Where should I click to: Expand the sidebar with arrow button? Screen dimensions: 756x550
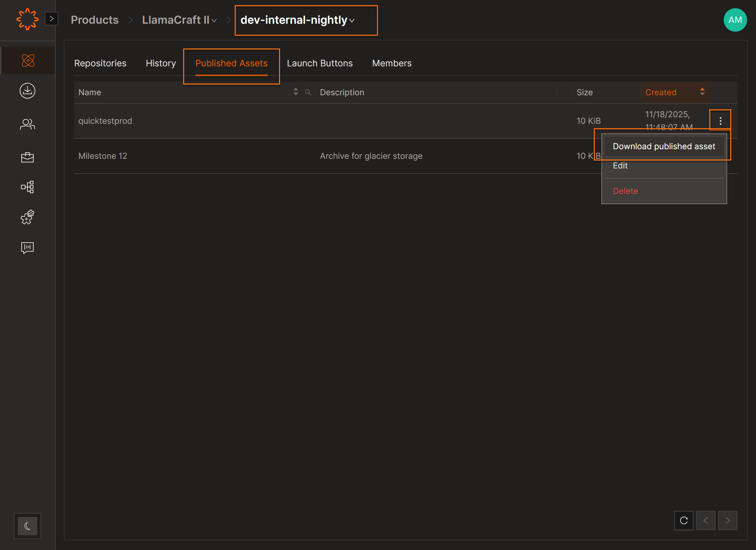coord(52,19)
